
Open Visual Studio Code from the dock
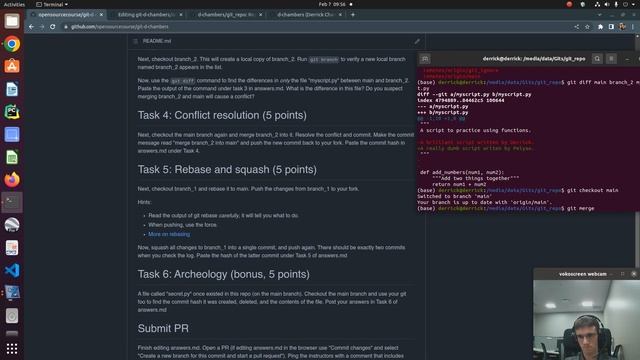(12, 270)
